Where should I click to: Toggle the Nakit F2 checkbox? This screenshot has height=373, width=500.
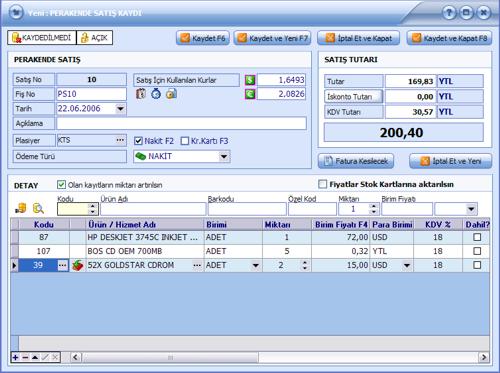pos(138,141)
